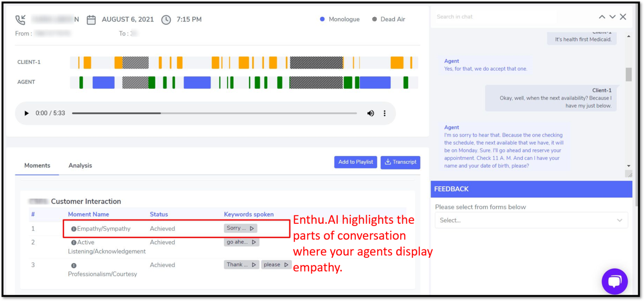Image resolution: width=644 pixels, height=301 pixels.
Task: Click Add to Playlist button
Action: tap(356, 162)
